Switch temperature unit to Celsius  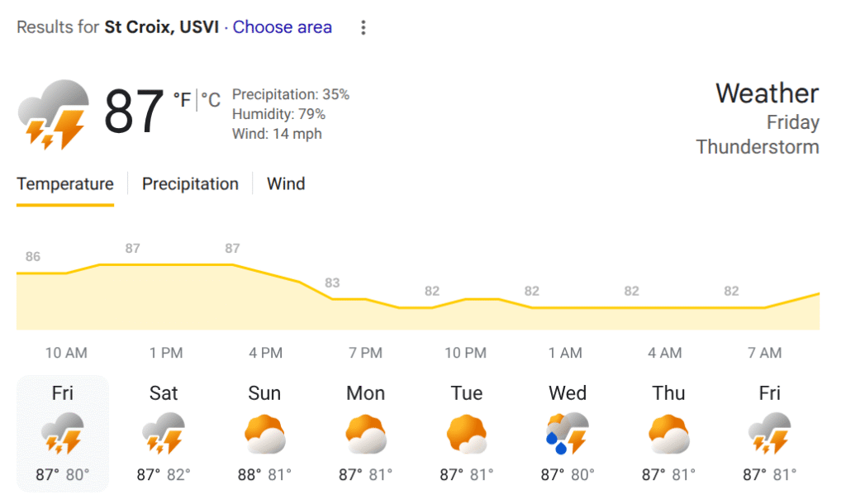point(211,100)
